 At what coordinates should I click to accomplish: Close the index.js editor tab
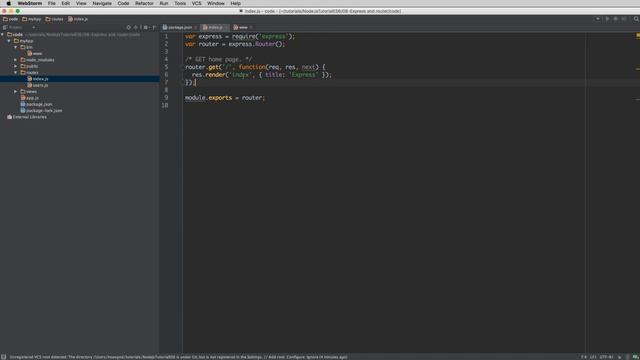coord(226,27)
